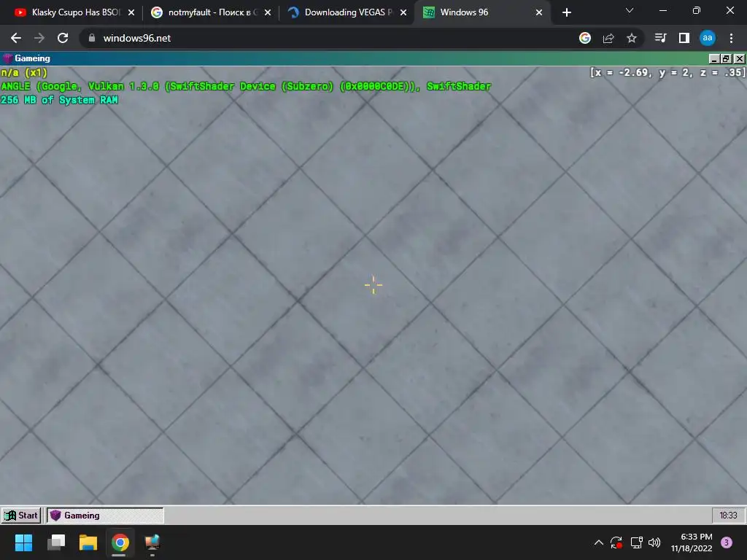Close the Downloading VEGAS tab

coord(403,12)
